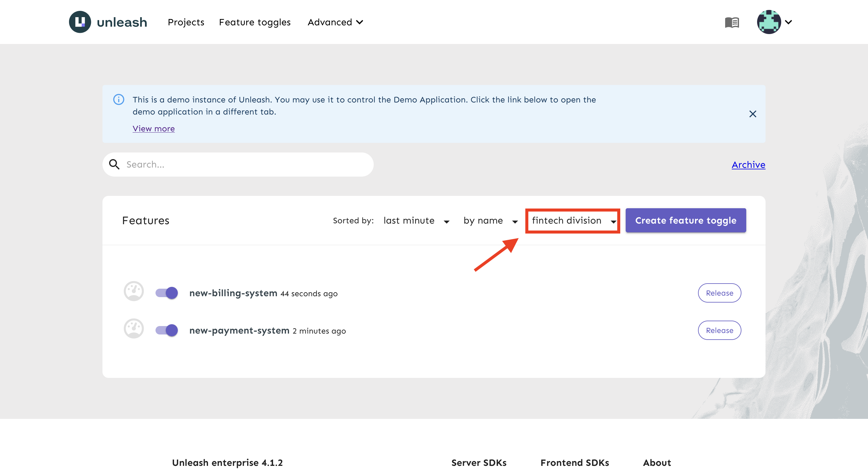This screenshot has width=868, height=474.
Task: Click Release tag for new-billing-system
Action: coord(719,293)
